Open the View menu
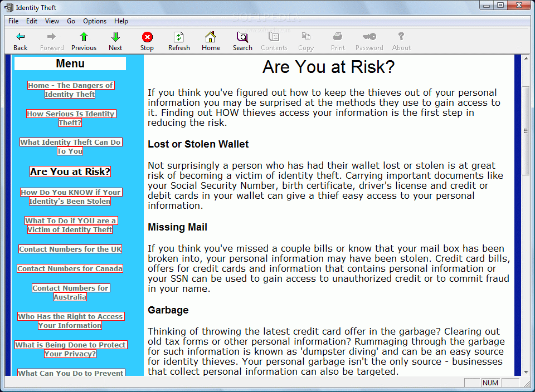The width and height of the screenshot is (535, 392). (52, 21)
